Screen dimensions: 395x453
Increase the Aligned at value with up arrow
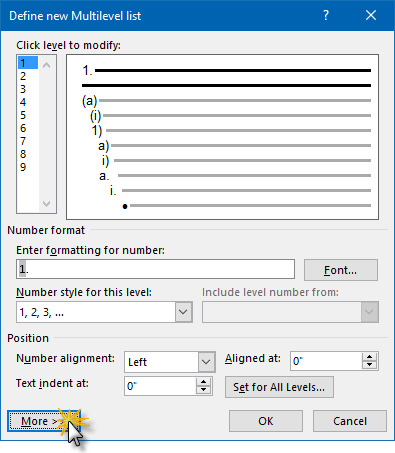(369, 357)
